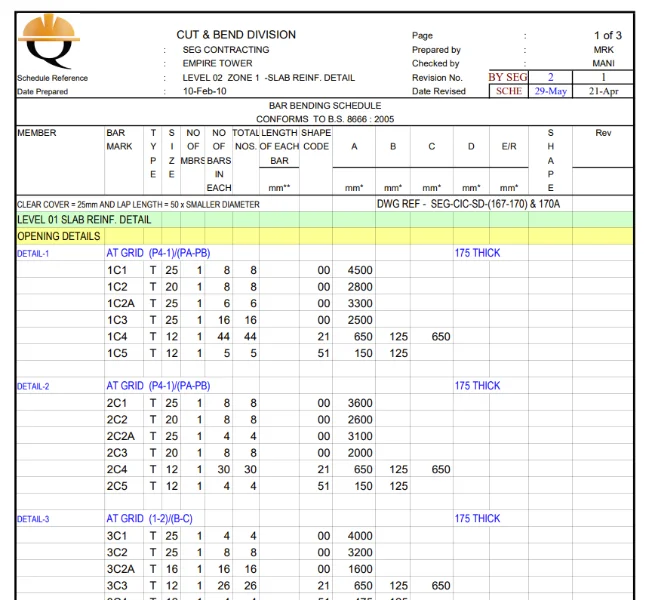Viewport: 652px width, 600px height.
Task: Click shape code 21 in row 2C4
Action: [324, 469]
